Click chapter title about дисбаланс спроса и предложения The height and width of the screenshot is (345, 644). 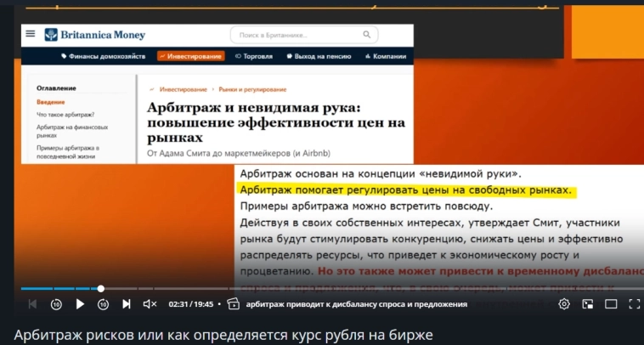point(357,304)
